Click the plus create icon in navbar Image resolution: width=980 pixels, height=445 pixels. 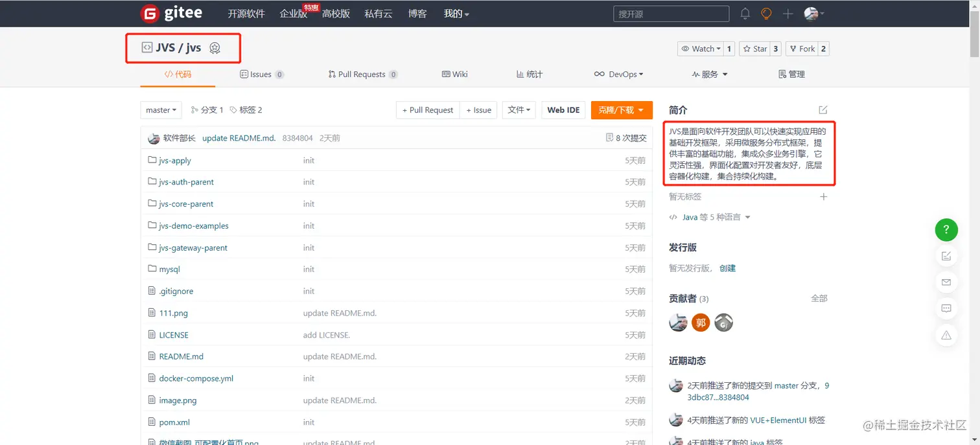point(787,14)
